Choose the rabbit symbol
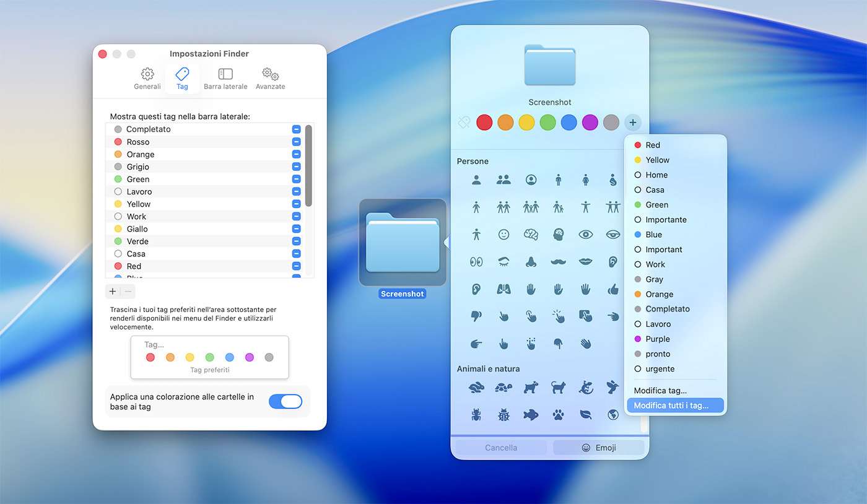This screenshot has height=504, width=867. (476, 388)
